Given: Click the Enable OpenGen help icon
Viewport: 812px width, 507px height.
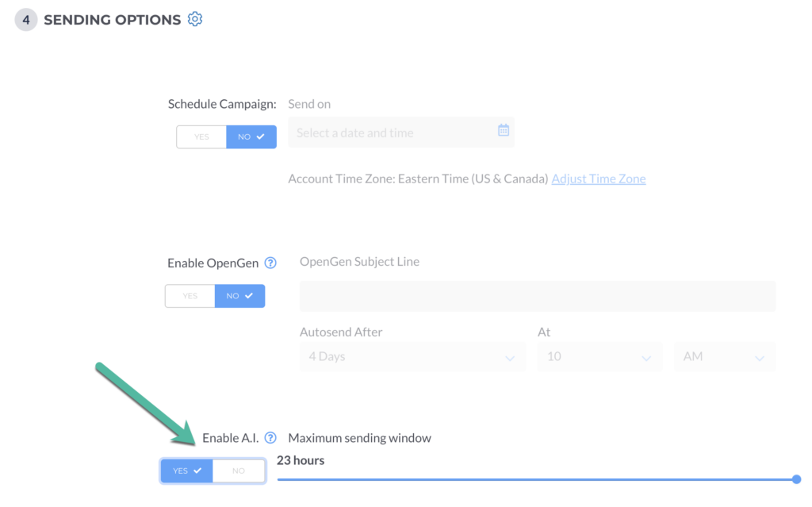Looking at the screenshot, I should click(270, 263).
